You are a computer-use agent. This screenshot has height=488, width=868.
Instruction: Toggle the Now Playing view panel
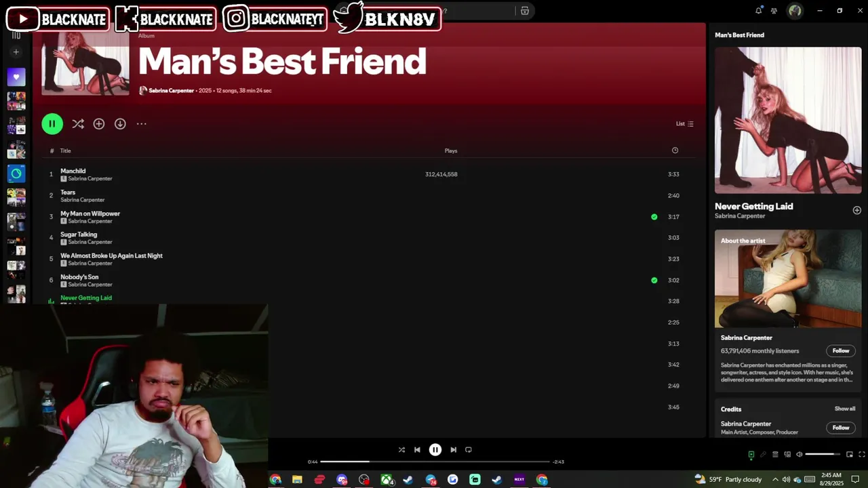[751, 455]
